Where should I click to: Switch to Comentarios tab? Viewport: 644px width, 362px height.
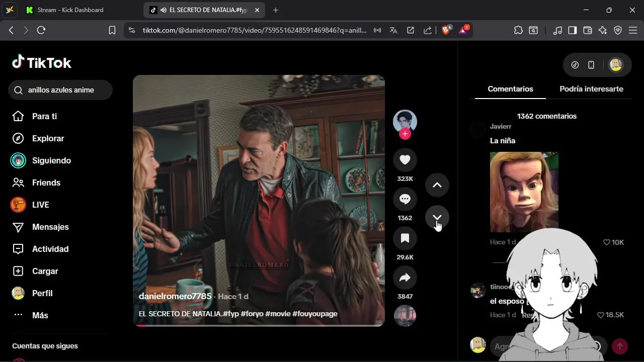(510, 89)
